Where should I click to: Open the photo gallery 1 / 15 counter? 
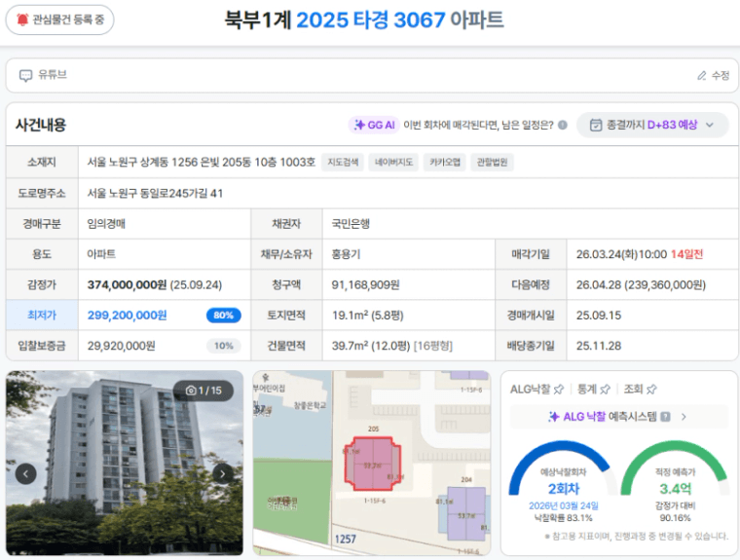[x=203, y=391]
